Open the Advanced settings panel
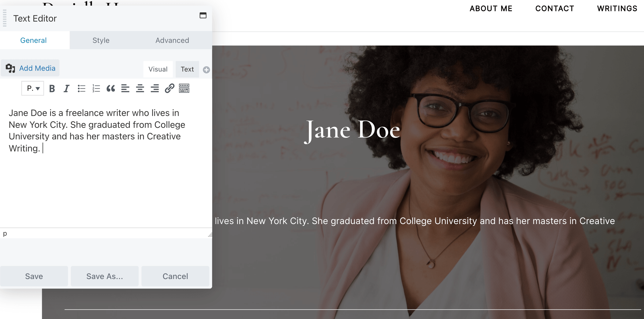Screen dimensions: 644x319 tap(172, 40)
